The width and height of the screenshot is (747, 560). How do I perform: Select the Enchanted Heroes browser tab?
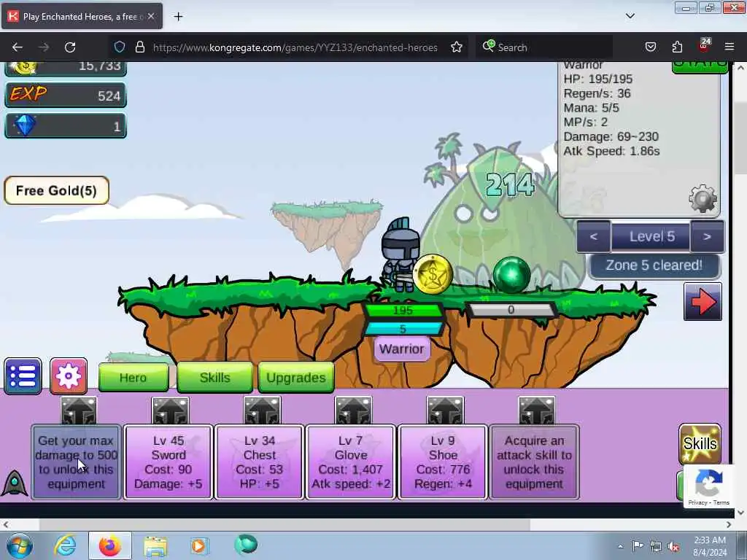pos(82,16)
